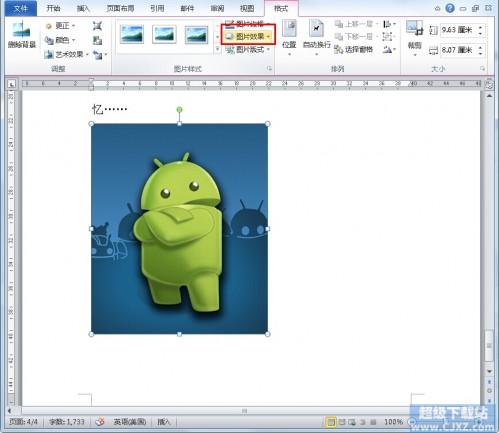Click the Group objects icon
Viewport: 499px width, 433px height.
[x=388, y=36]
